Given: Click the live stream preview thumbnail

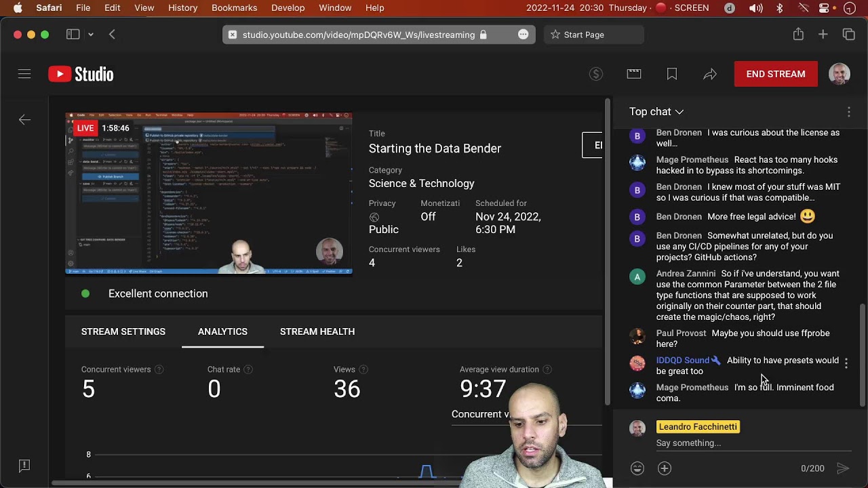Looking at the screenshot, I should [x=209, y=194].
